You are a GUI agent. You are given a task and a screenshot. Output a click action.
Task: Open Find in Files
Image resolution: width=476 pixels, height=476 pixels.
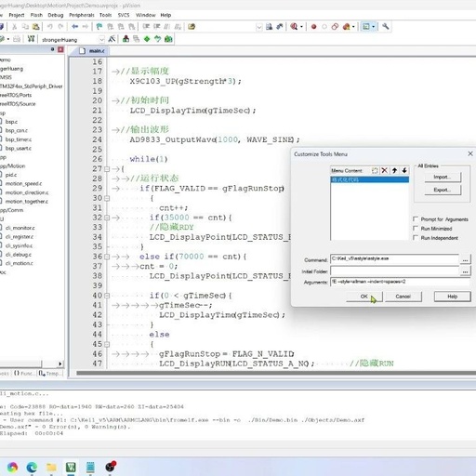192,27
